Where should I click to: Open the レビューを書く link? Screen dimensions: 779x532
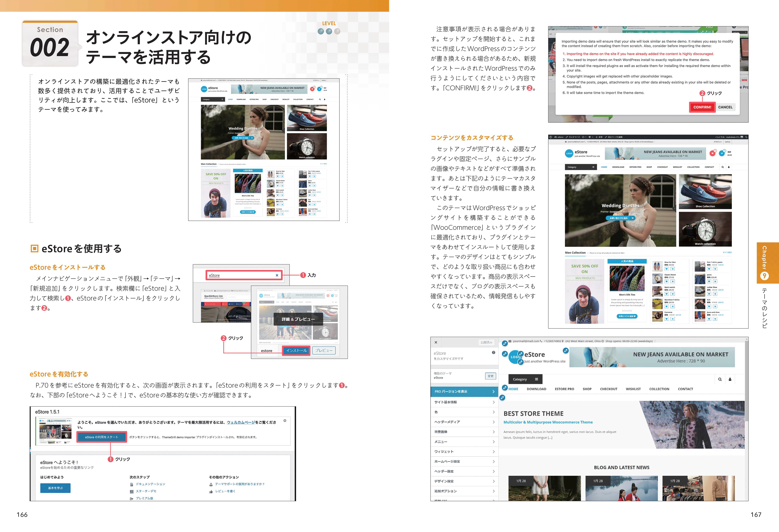click(x=225, y=491)
